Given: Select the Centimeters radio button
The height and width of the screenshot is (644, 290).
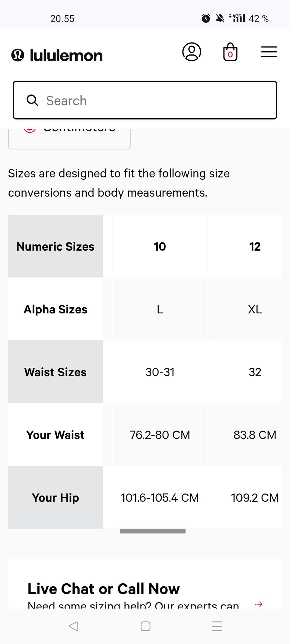Looking at the screenshot, I should 30,130.
